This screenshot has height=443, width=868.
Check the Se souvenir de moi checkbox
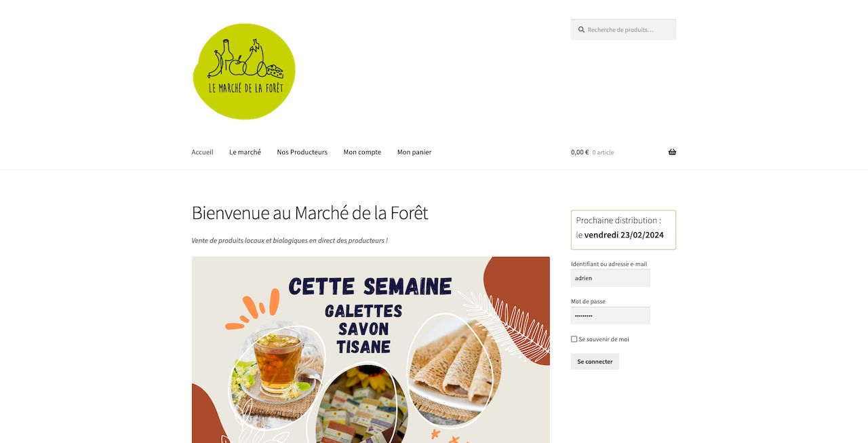tap(574, 339)
